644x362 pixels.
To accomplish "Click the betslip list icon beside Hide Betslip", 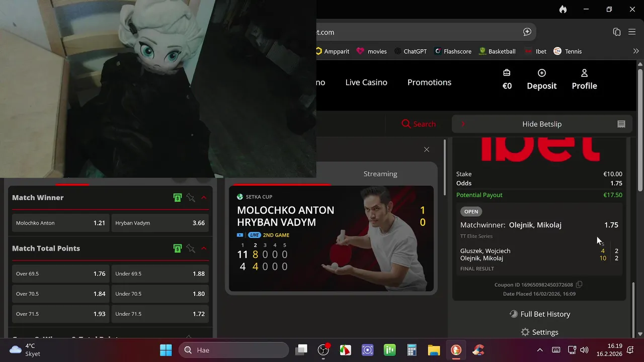I will click(x=621, y=124).
